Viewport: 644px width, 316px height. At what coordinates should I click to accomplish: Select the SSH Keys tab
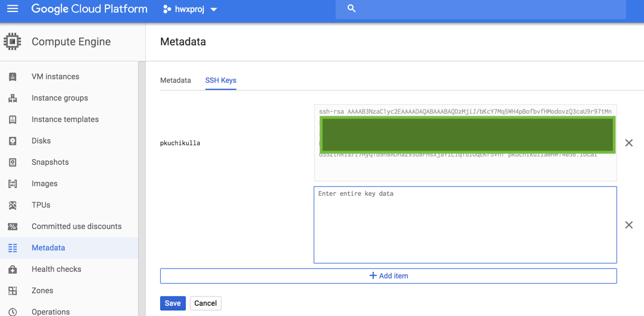pos(220,80)
